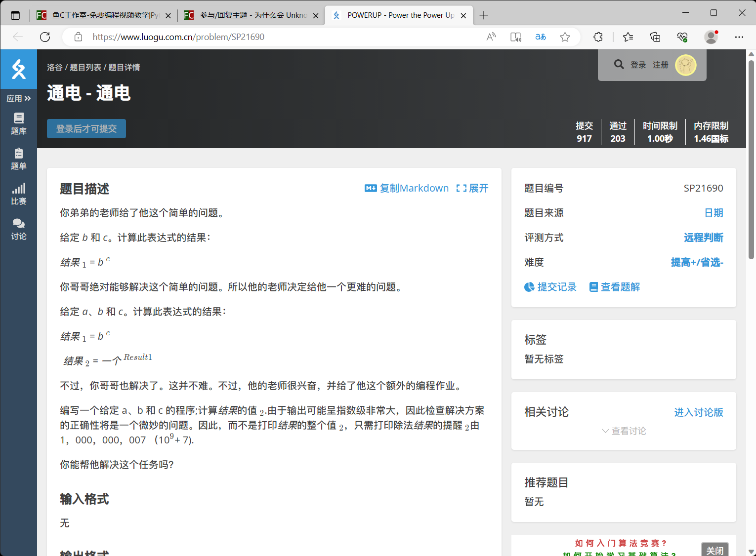Click the 远程判断 judging method link
Screen dimensions: 756x556
coord(704,238)
